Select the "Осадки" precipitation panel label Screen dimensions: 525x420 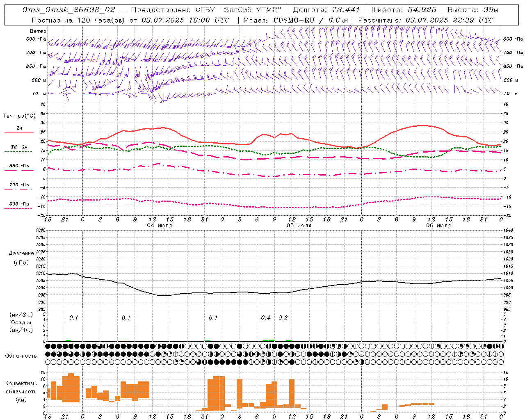click(x=21, y=322)
